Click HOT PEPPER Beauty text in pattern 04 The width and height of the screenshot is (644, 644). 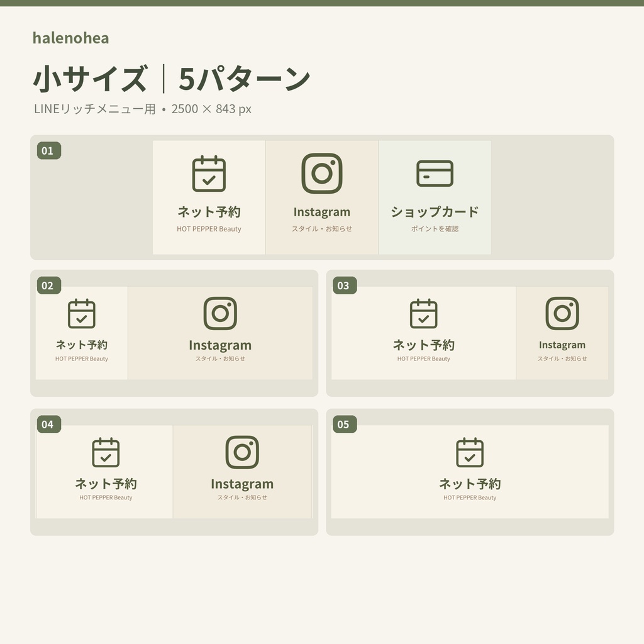[106, 497]
